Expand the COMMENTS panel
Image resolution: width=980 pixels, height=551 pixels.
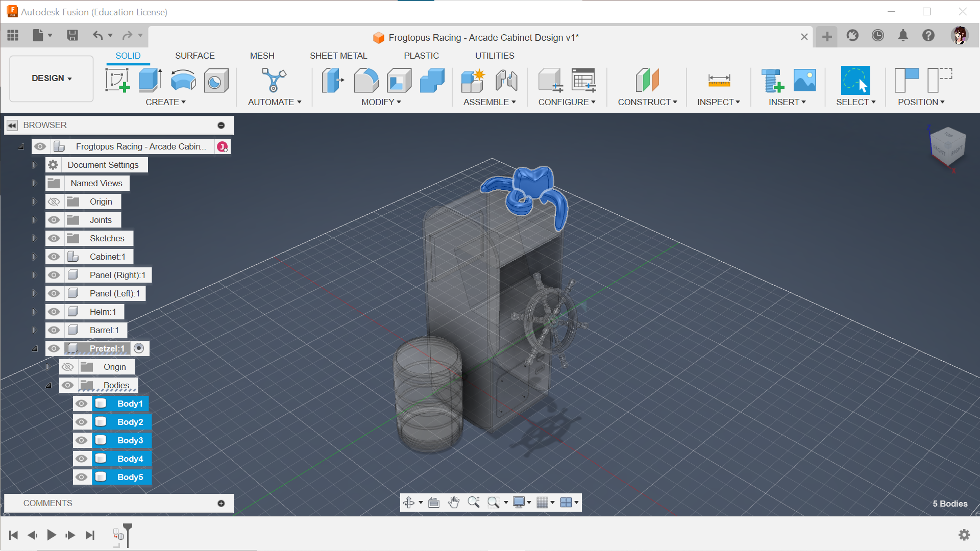221,503
